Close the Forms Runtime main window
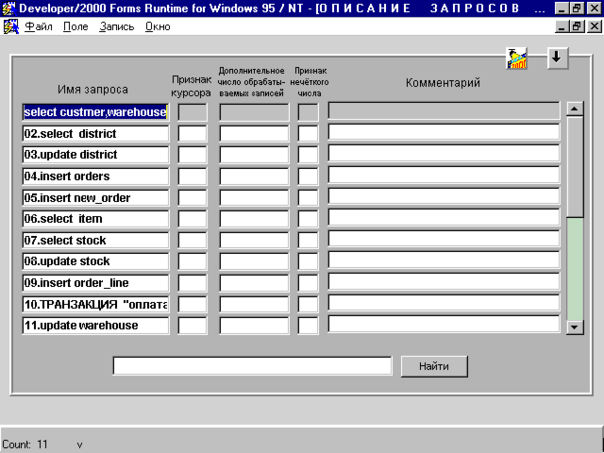Viewport: 604px width, 453px height. point(594,8)
